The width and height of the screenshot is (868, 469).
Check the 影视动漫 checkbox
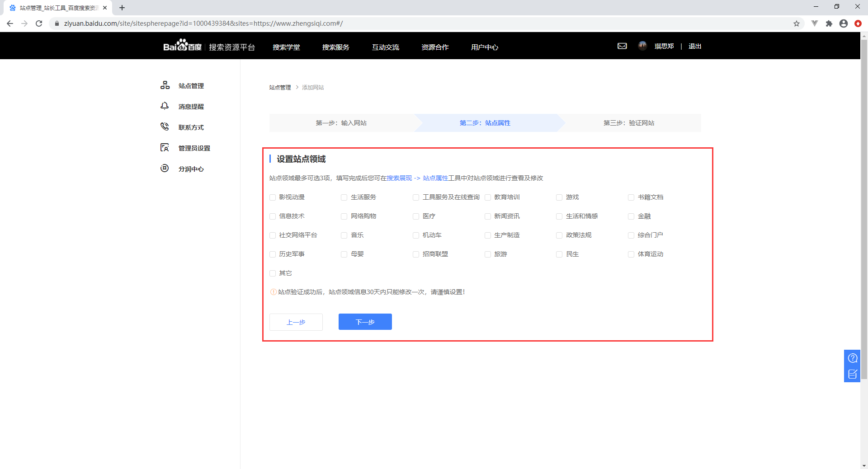tap(273, 197)
